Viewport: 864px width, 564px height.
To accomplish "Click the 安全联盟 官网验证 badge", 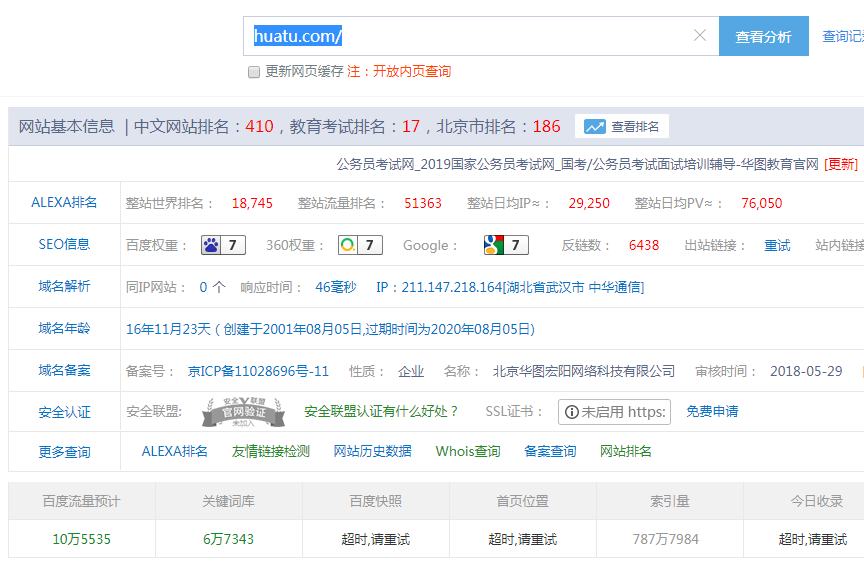I will pos(244,412).
